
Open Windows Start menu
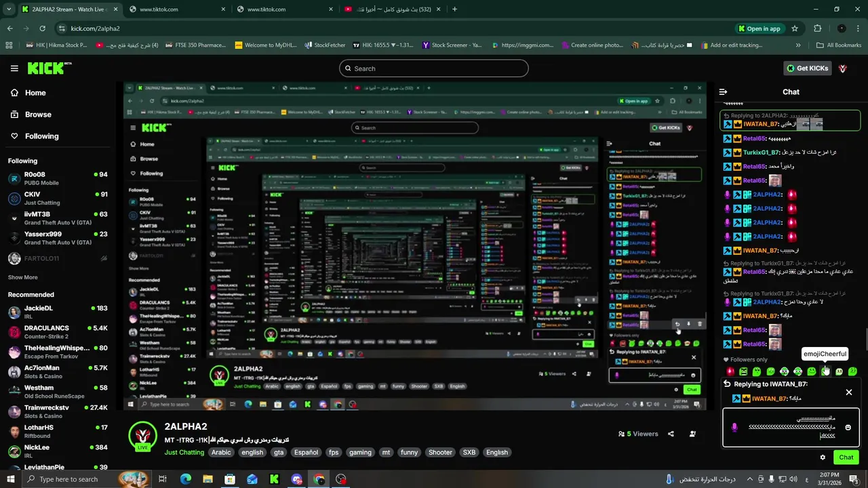click(11, 479)
